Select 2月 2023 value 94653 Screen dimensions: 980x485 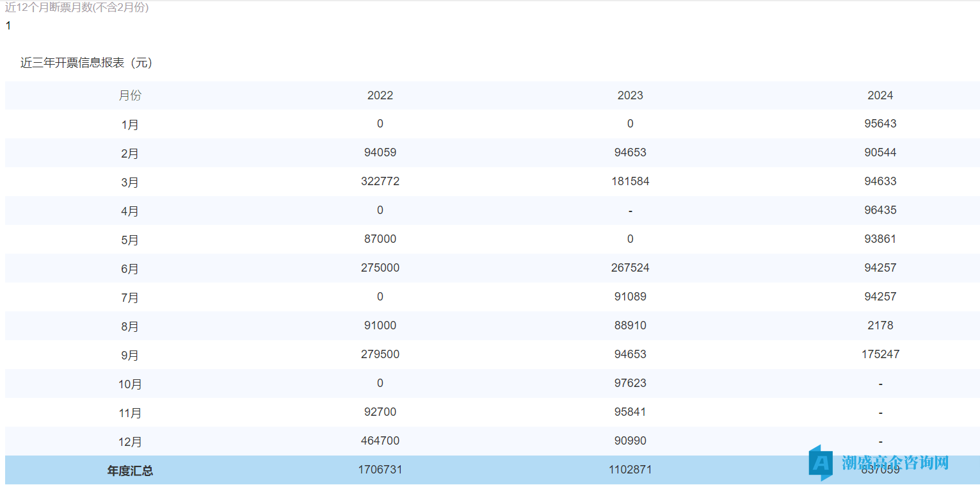pos(631,152)
